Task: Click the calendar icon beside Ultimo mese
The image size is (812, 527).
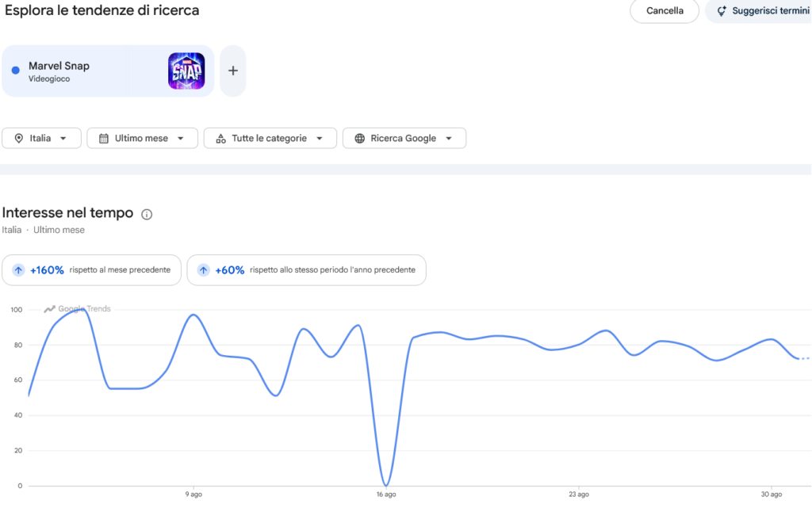Action: 104,138
